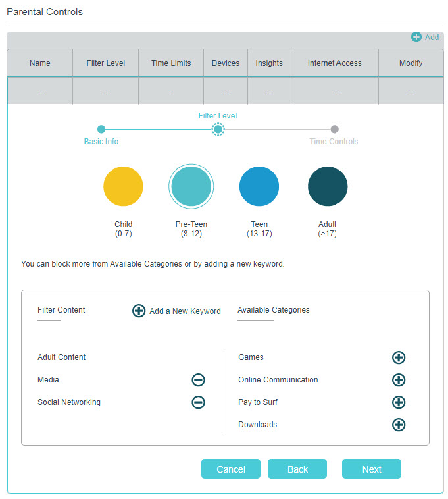Viewport: 448px width, 499px height.
Task: Click the Filter Content heading
Action: click(x=61, y=310)
